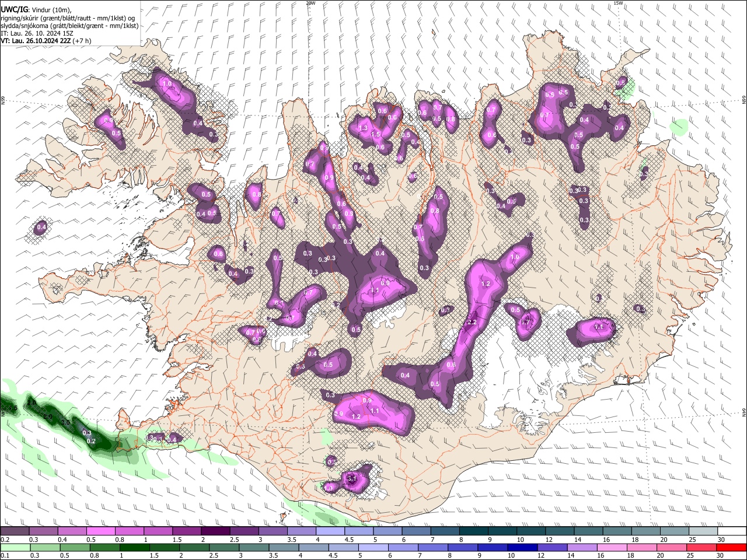Click the '0.2' label of the upper scale

tap(5, 540)
